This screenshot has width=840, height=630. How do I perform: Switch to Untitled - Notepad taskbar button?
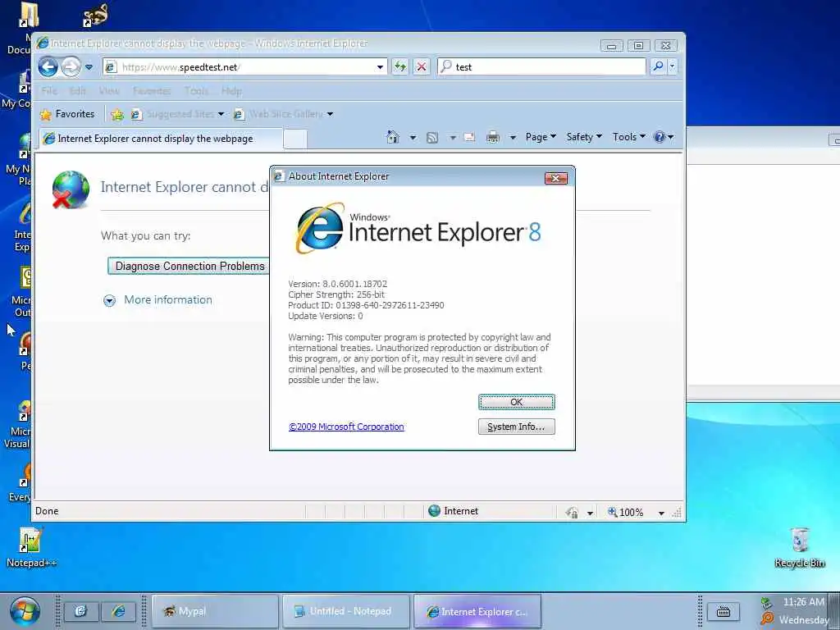[346, 611]
